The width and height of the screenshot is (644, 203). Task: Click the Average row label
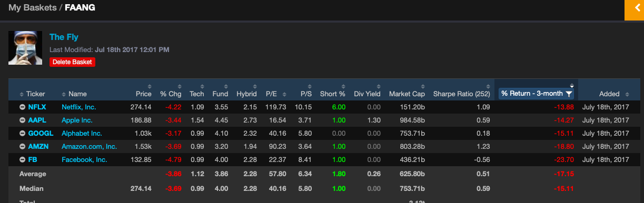click(33, 174)
